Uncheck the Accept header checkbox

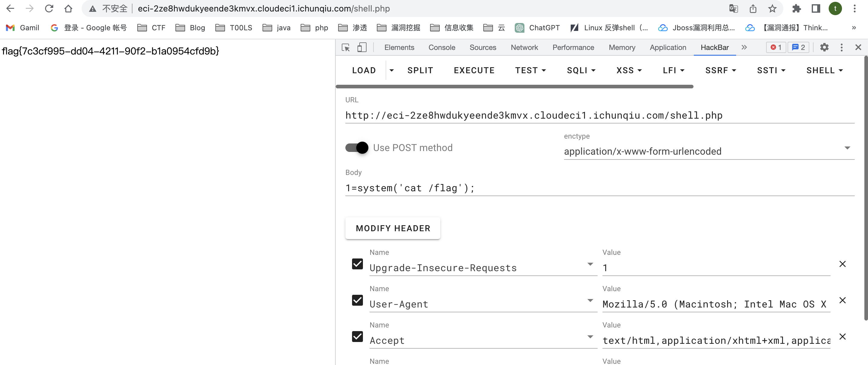(x=357, y=337)
